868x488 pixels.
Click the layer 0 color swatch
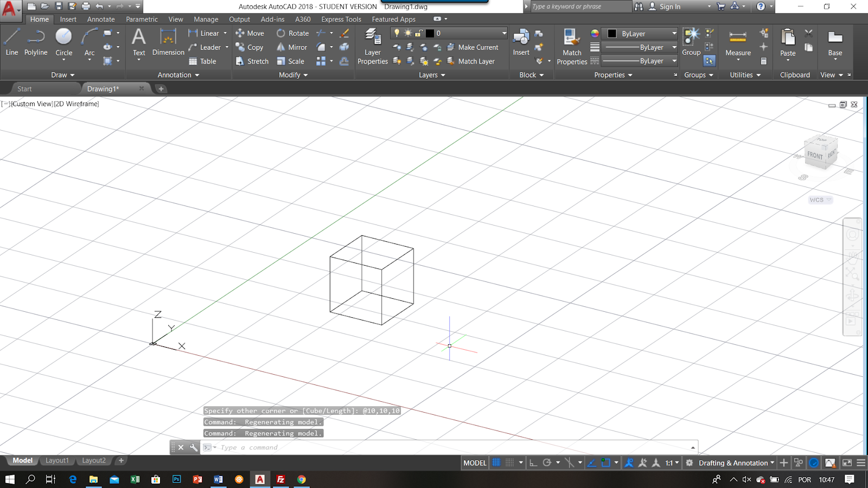tap(430, 33)
